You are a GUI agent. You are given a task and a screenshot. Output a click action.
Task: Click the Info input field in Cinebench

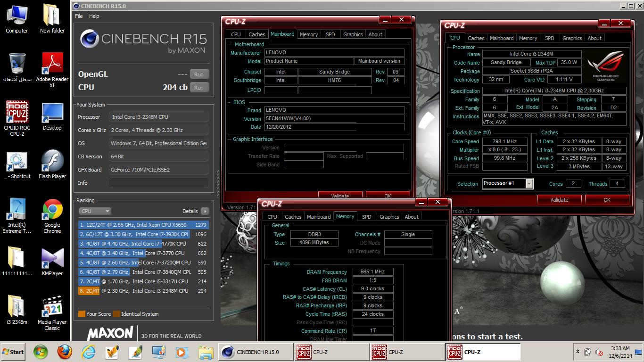pos(158,183)
